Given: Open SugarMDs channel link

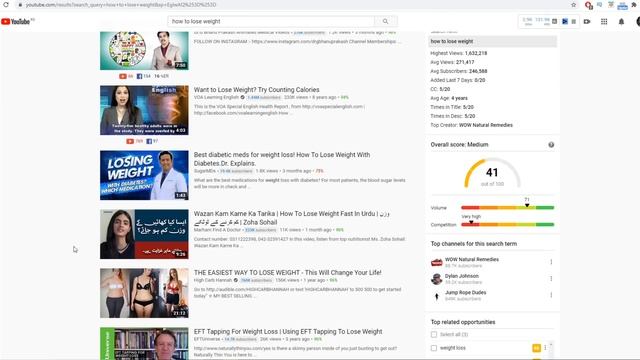Looking at the screenshot, I should coord(205,171).
